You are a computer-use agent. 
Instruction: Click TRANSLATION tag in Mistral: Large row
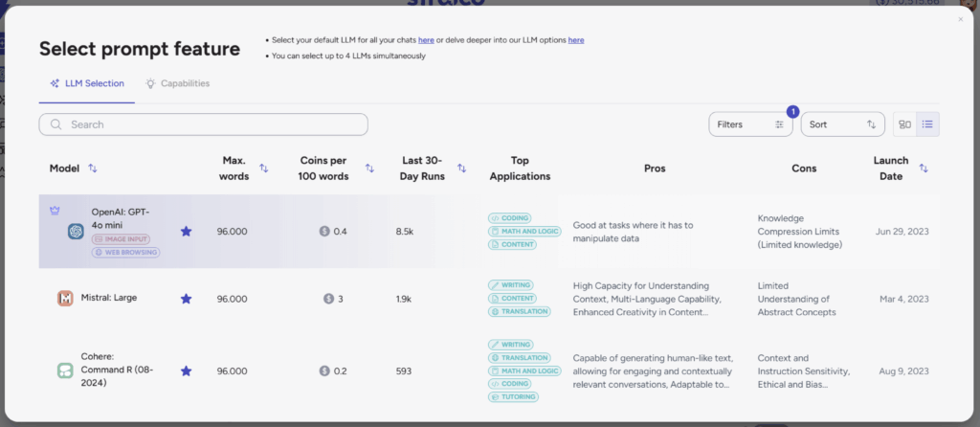[519, 311]
